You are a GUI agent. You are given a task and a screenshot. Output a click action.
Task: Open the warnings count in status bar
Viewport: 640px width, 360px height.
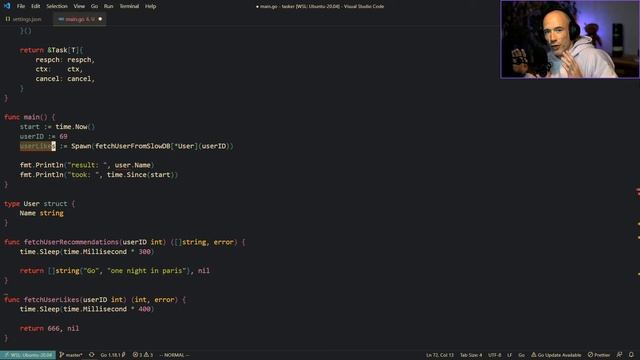[x=149, y=355]
